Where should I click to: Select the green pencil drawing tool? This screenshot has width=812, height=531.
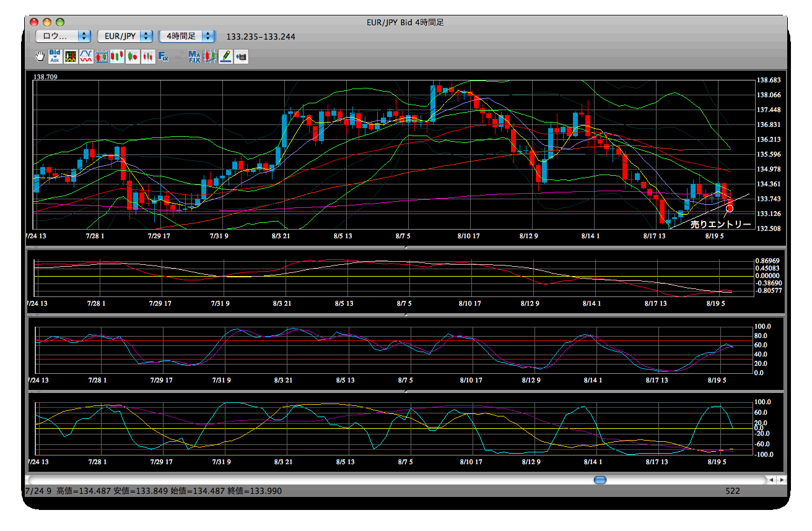click(x=225, y=56)
